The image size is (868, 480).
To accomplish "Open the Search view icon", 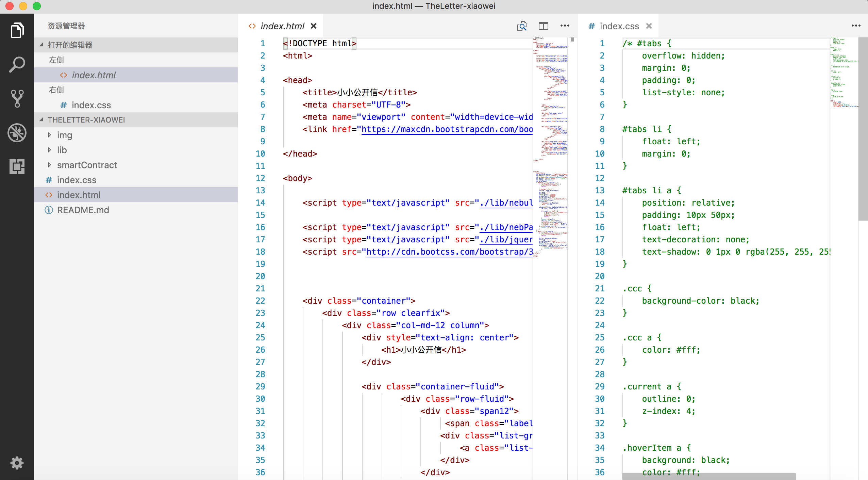I will point(17,65).
